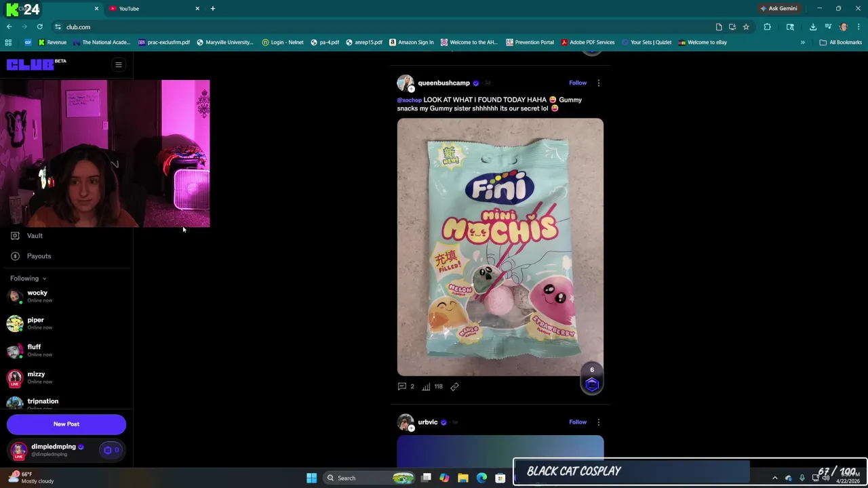Open The National Acade... bookmark
868x488 pixels.
coord(101,43)
